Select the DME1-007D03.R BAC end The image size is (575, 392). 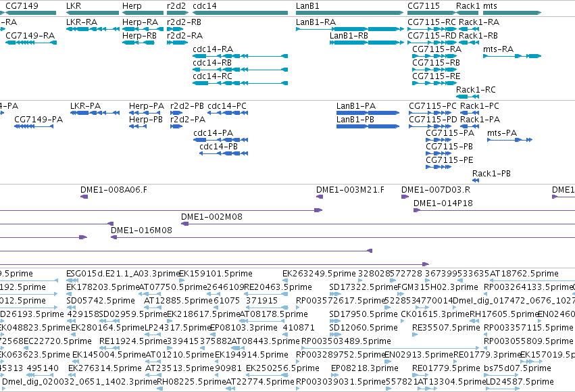(405, 197)
